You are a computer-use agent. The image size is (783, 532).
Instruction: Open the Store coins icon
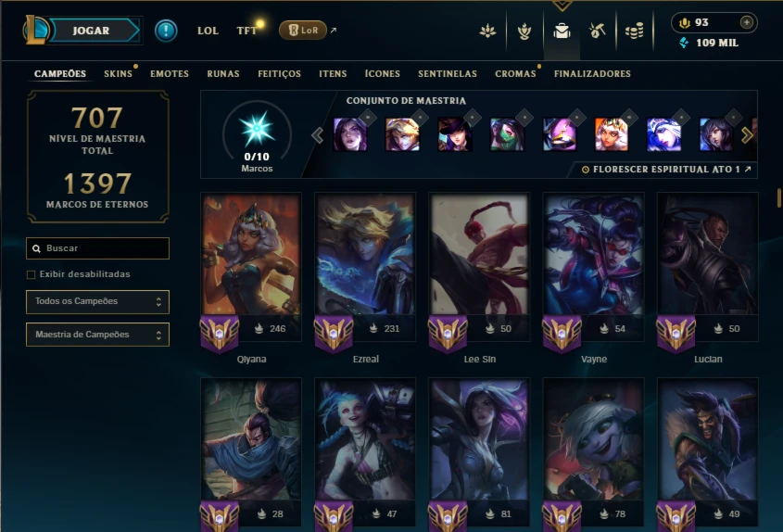point(634,31)
